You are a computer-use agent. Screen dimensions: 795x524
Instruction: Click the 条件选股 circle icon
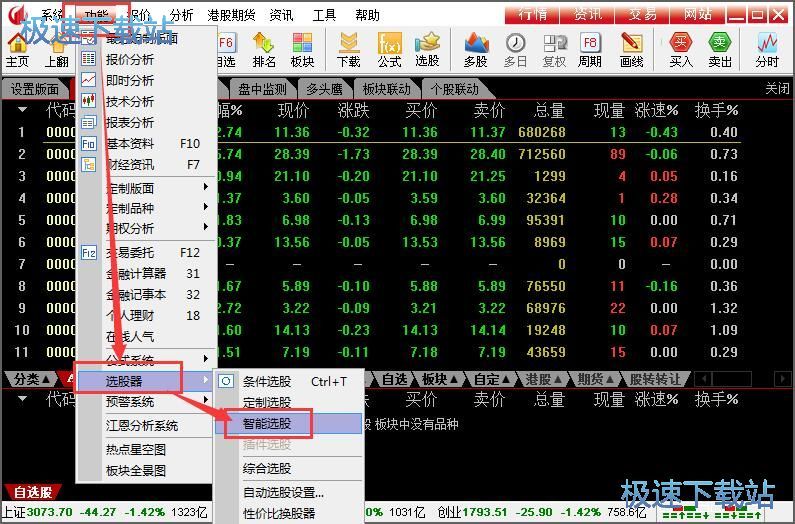pyautogui.click(x=226, y=381)
